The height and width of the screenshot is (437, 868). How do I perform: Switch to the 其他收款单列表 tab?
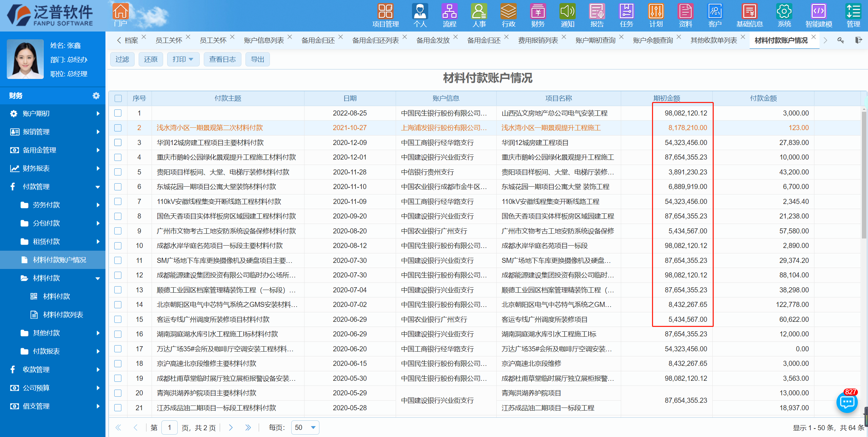click(x=714, y=40)
